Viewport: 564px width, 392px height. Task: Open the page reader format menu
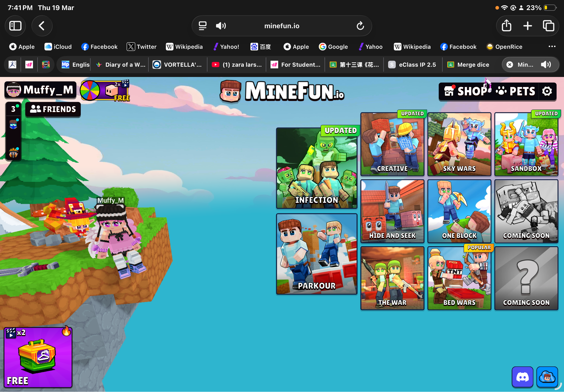pos(202,26)
